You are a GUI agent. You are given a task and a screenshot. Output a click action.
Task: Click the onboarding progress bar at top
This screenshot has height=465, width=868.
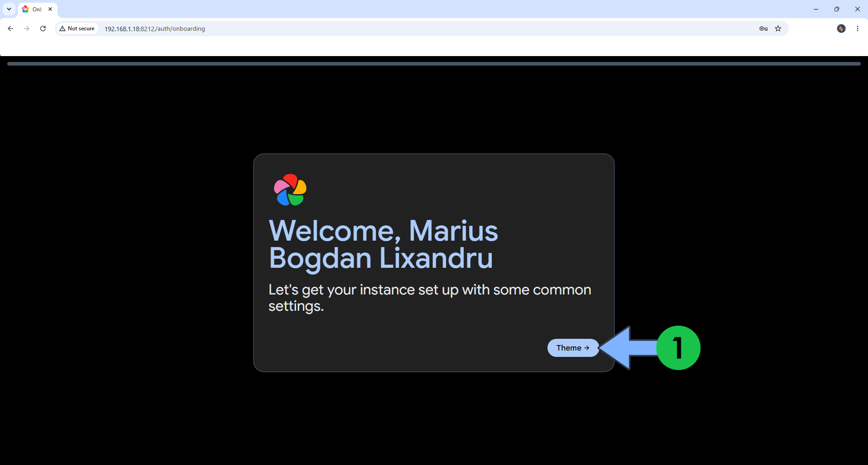tap(434, 64)
